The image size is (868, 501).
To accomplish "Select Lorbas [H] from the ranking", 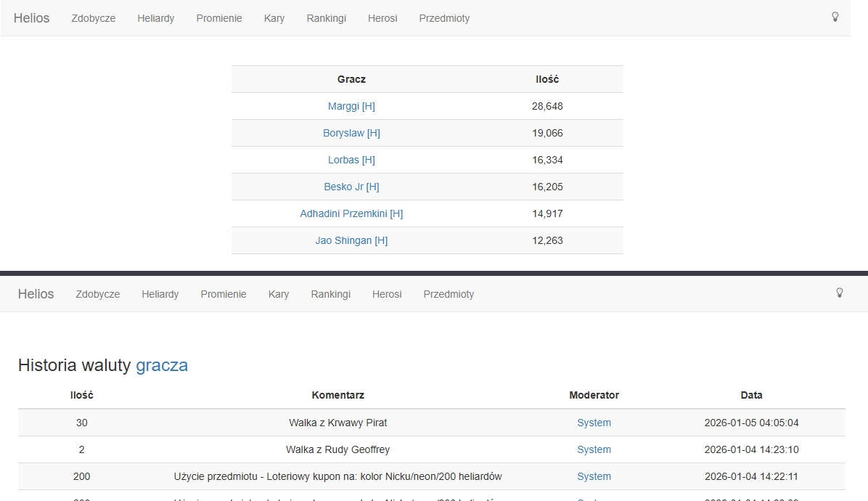I will coord(351,160).
